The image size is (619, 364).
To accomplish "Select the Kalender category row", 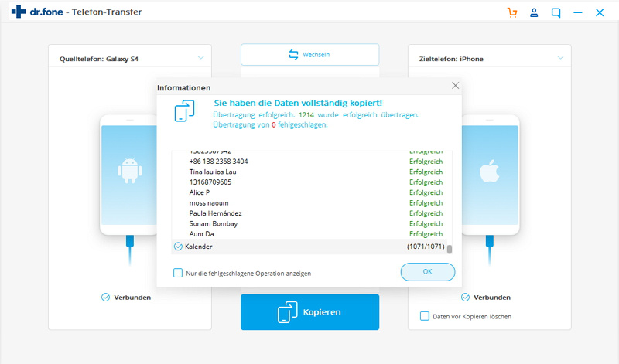I will (x=310, y=247).
